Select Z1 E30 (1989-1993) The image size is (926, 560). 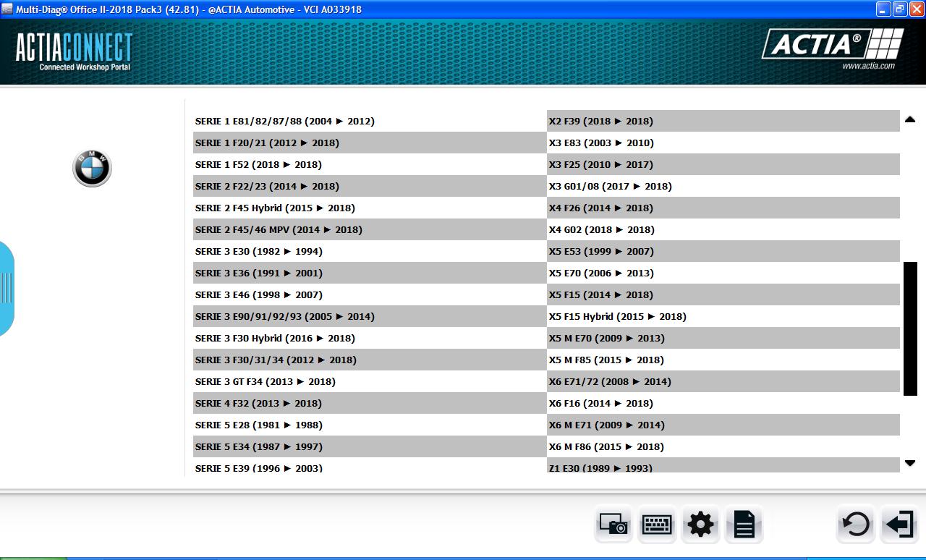tap(723, 466)
